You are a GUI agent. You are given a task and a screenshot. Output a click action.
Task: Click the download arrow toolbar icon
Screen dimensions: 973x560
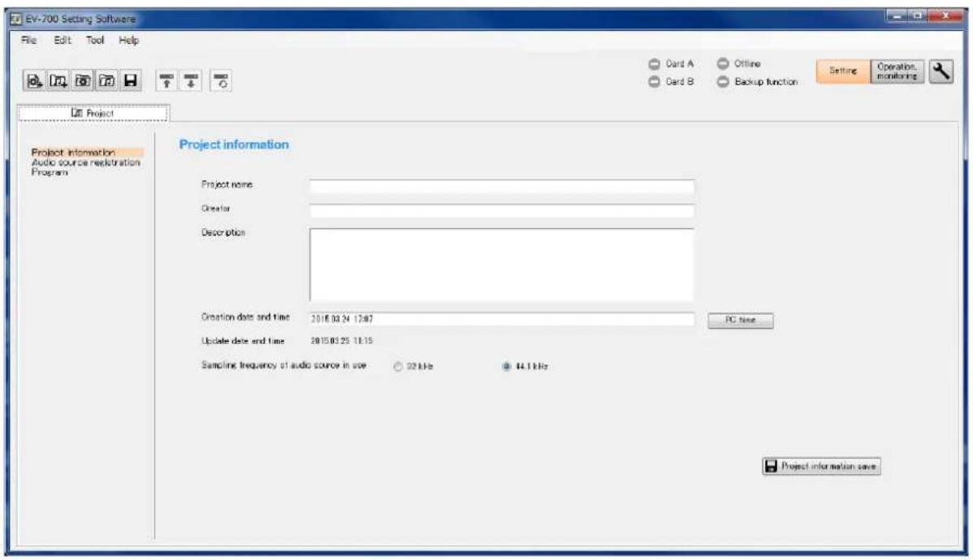pos(191,80)
